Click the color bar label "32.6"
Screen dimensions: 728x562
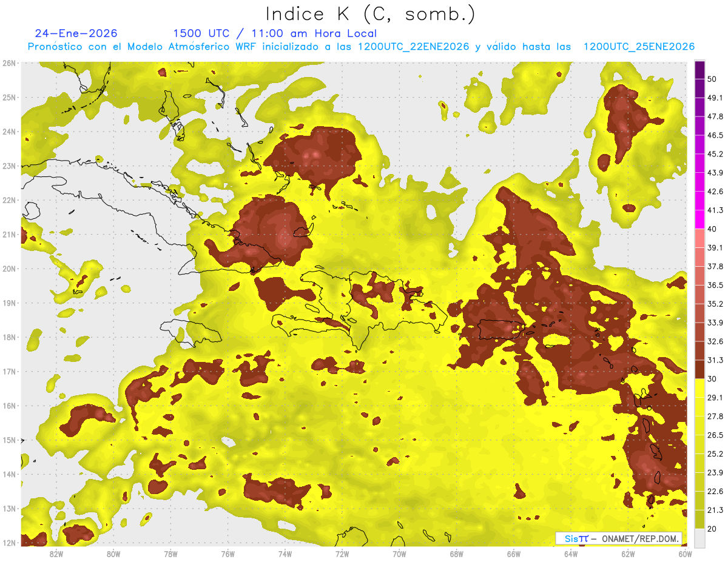tap(715, 341)
